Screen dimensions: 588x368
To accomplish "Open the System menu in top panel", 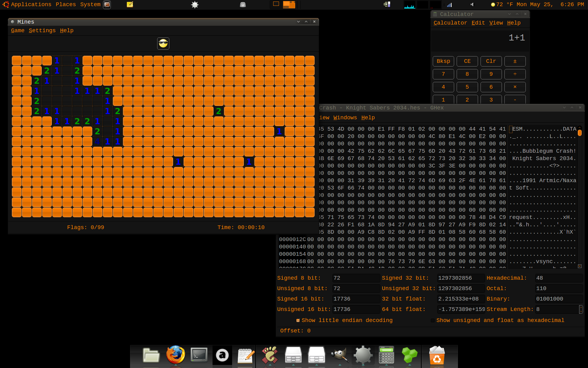I will click(x=90, y=5).
